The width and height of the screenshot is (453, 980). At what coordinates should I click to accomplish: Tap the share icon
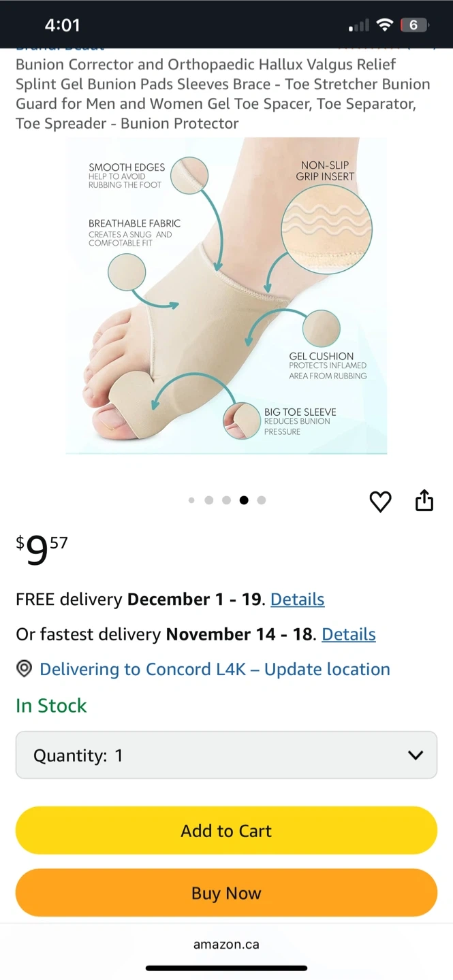(424, 500)
